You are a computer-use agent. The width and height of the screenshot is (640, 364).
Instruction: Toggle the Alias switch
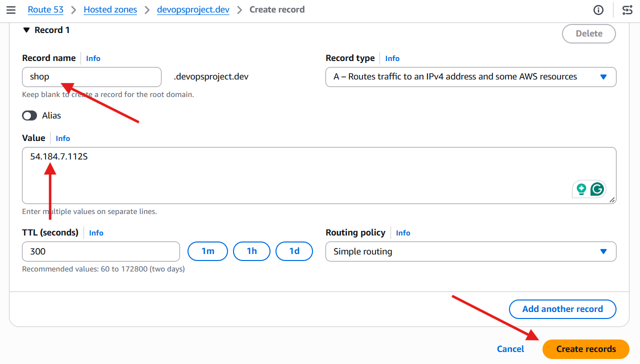coord(29,115)
